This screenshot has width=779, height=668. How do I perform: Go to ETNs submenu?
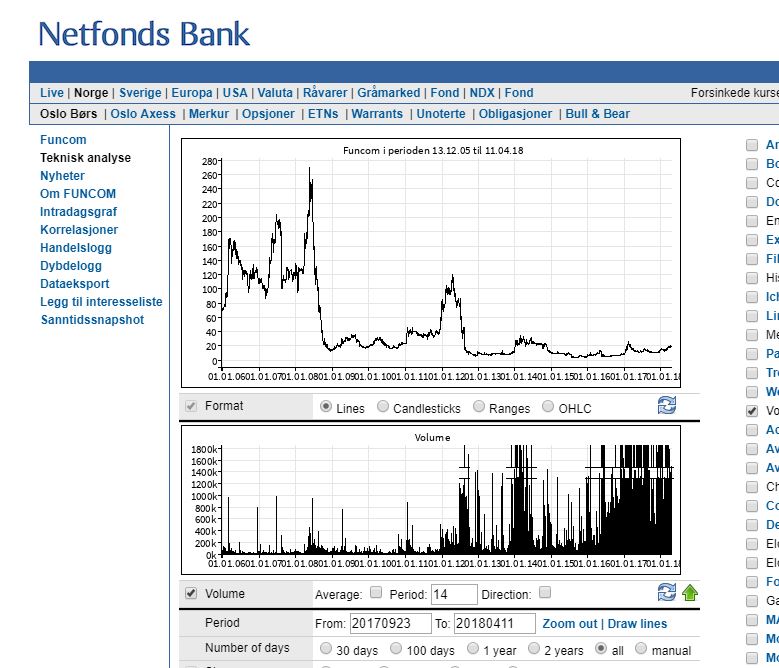click(323, 114)
